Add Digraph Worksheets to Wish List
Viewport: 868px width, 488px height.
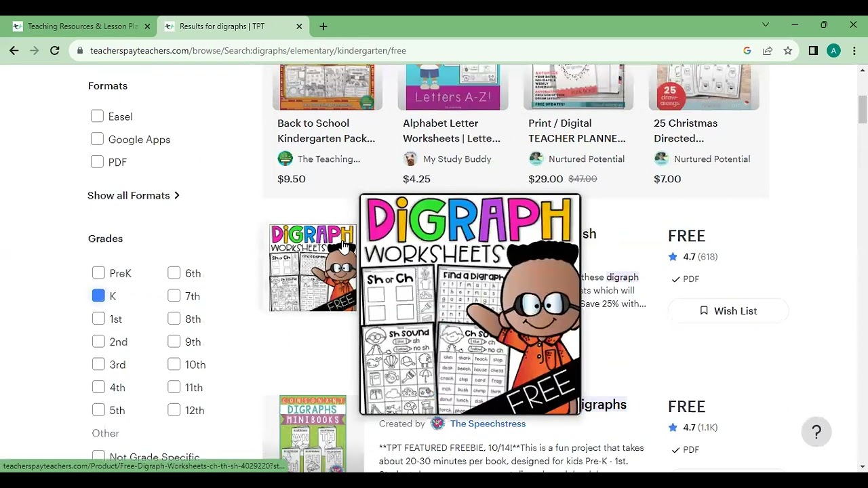(x=728, y=310)
